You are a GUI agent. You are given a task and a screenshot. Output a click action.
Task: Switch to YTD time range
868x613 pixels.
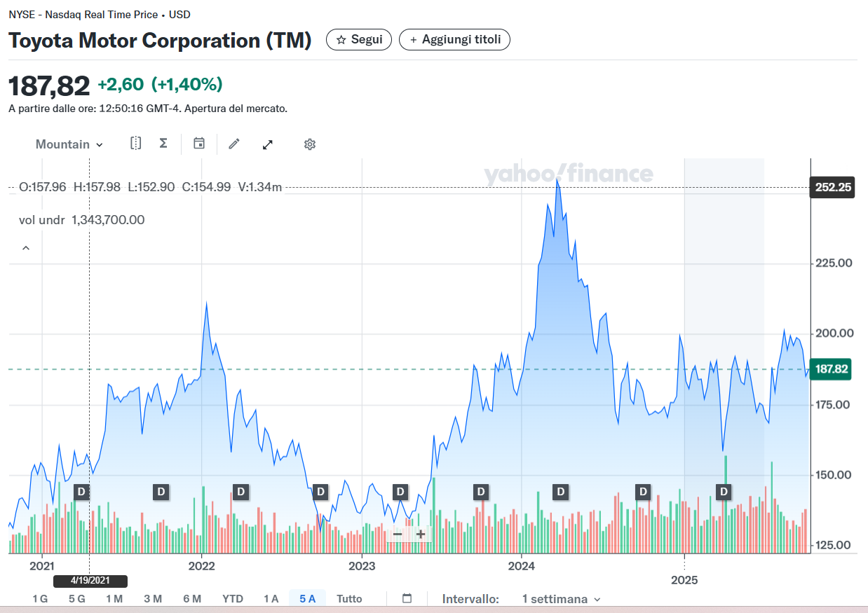click(233, 598)
